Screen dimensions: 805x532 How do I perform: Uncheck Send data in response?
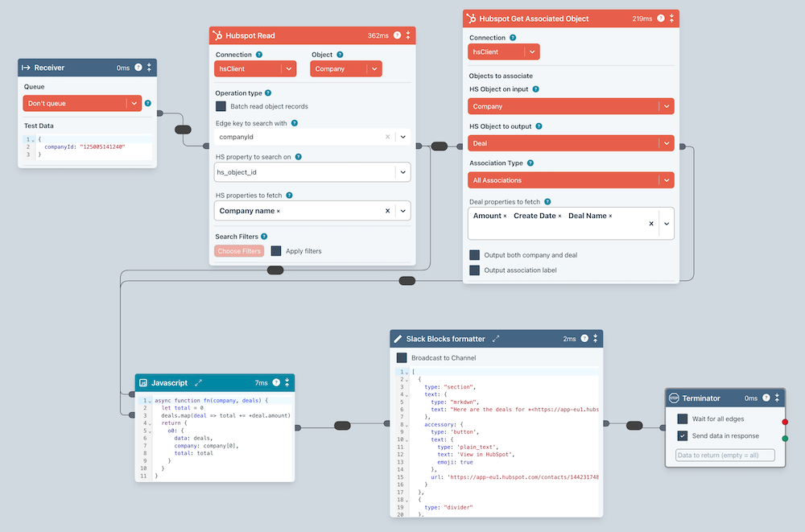pos(683,435)
